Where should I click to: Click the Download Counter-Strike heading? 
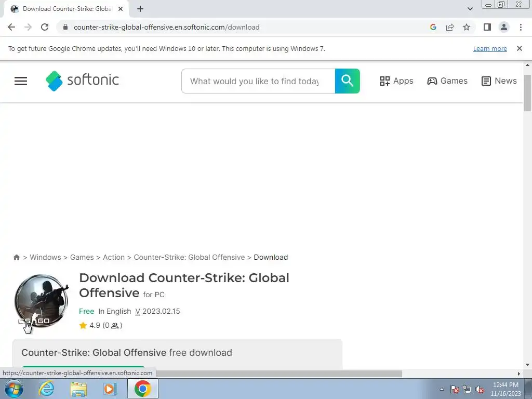tap(184, 285)
